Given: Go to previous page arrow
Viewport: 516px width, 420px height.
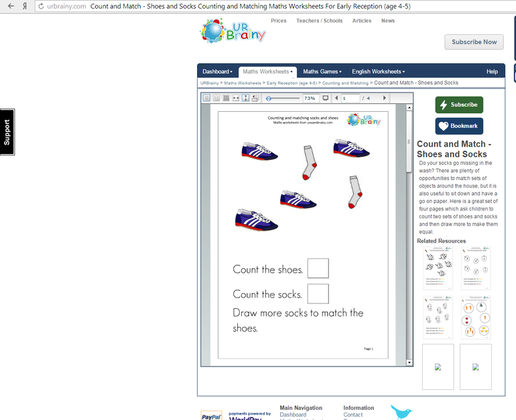Looking at the screenshot, I should 336,98.
